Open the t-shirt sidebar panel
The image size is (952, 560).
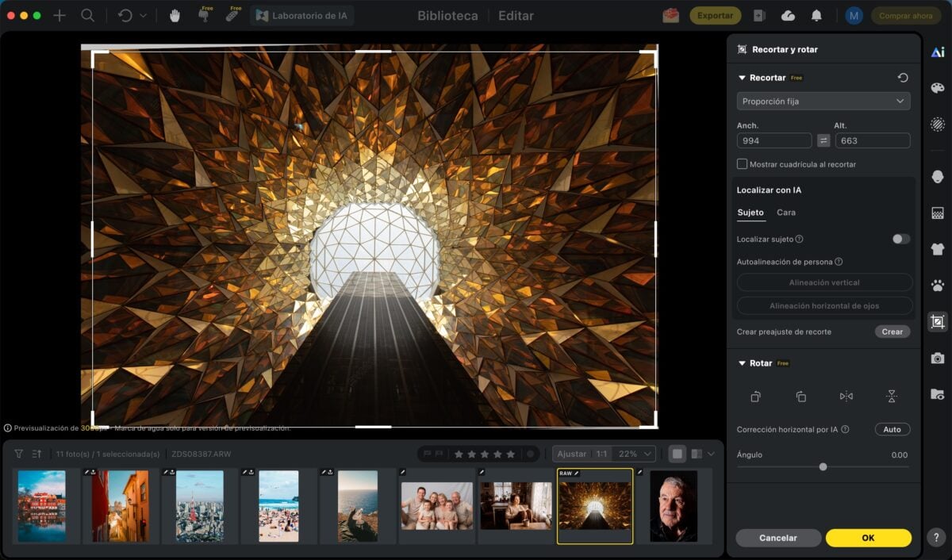pyautogui.click(x=938, y=249)
